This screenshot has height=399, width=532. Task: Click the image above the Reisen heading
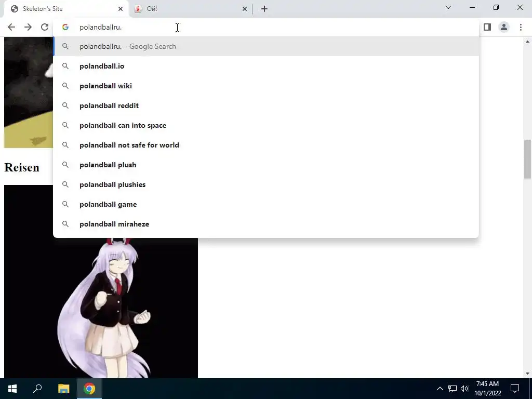pos(29,92)
